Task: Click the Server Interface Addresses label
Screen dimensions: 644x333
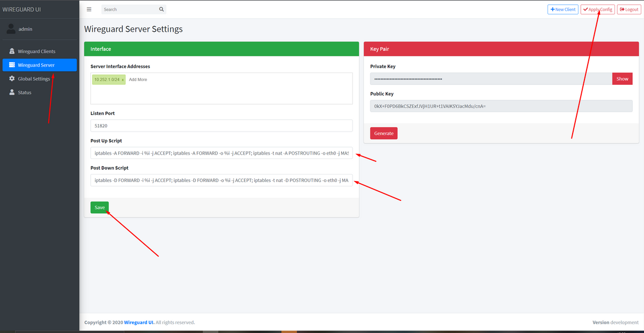Action: click(x=120, y=67)
